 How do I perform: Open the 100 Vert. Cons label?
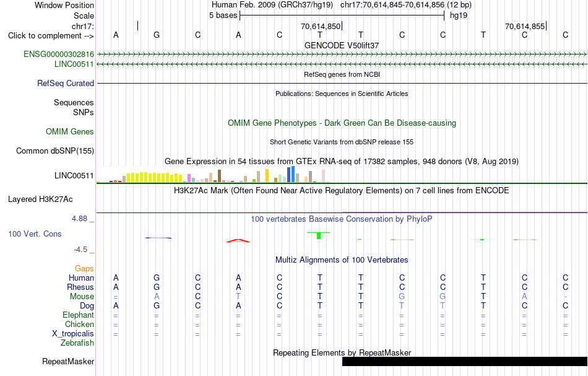pos(35,234)
